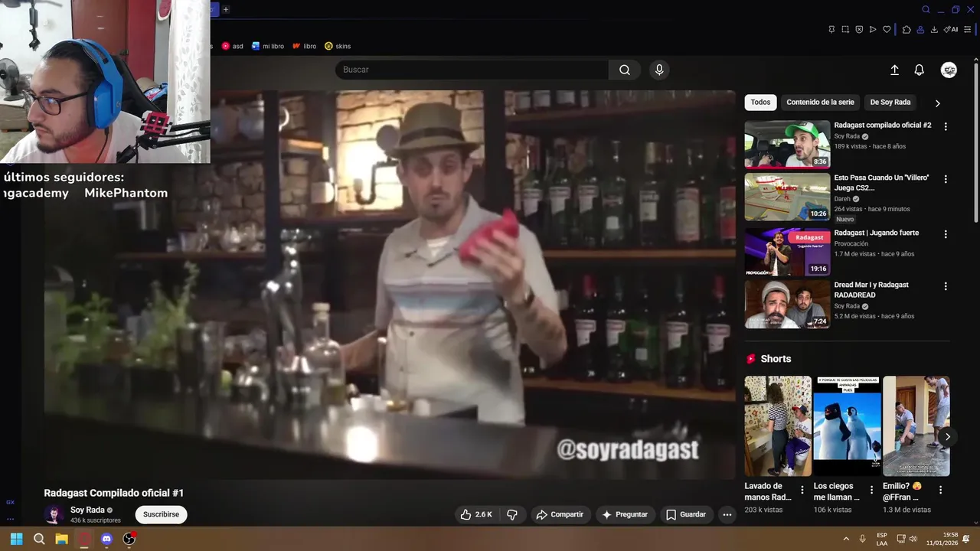The image size is (980, 551).
Task: Open the YouTube upload/create icon
Action: point(894,70)
